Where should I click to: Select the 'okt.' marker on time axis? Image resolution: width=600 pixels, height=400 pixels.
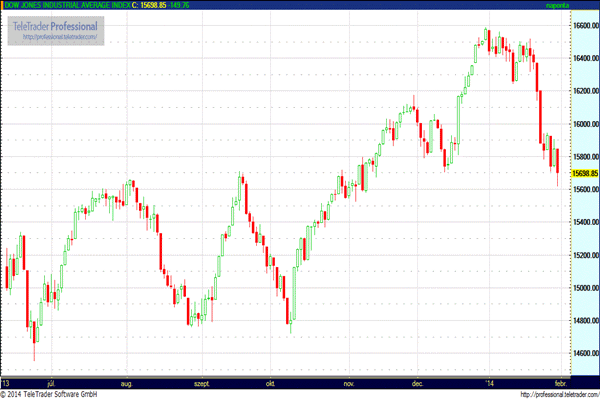(270, 384)
